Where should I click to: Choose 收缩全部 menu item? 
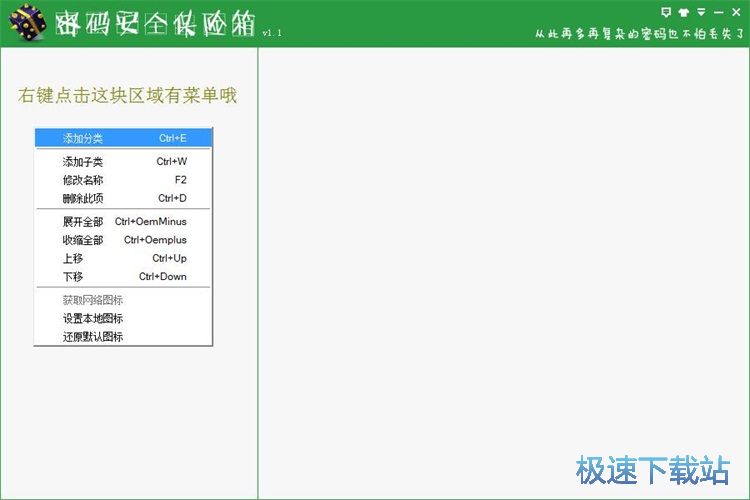124,240
